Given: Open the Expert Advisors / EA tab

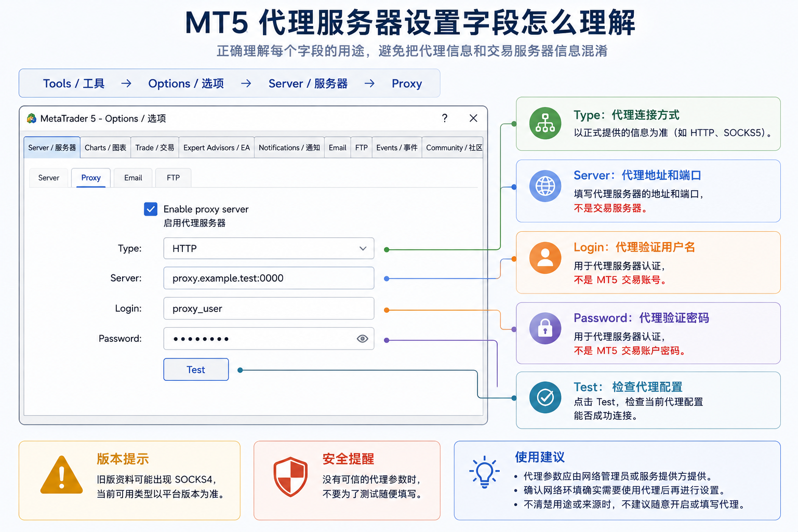Looking at the screenshot, I should tap(217, 148).
